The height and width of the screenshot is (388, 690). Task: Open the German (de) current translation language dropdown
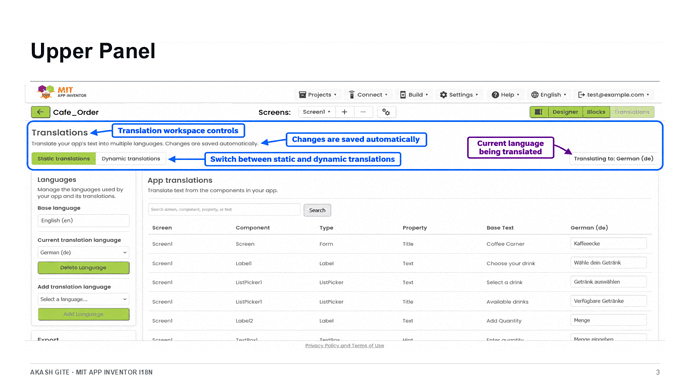point(84,253)
